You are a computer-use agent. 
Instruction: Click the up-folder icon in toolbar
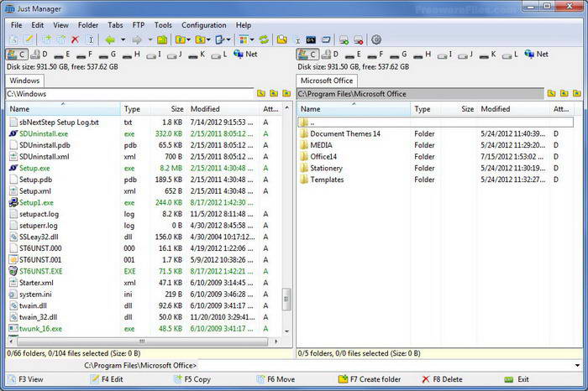tap(162, 39)
